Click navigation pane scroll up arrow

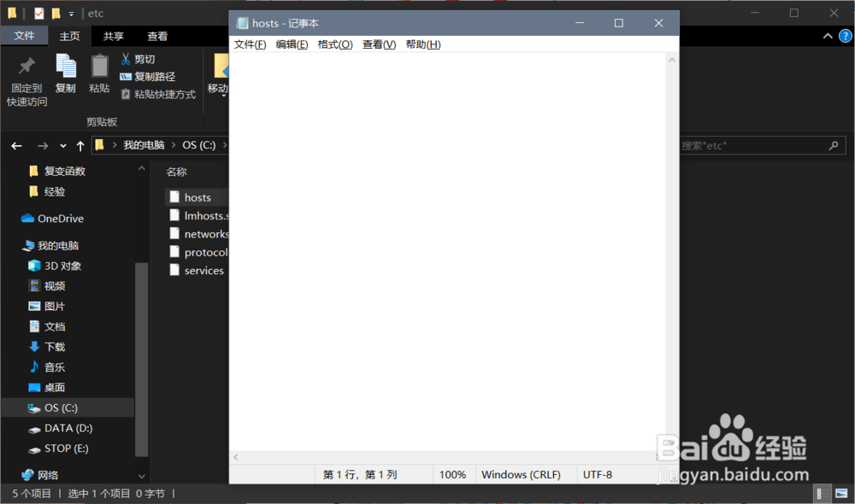(x=142, y=168)
